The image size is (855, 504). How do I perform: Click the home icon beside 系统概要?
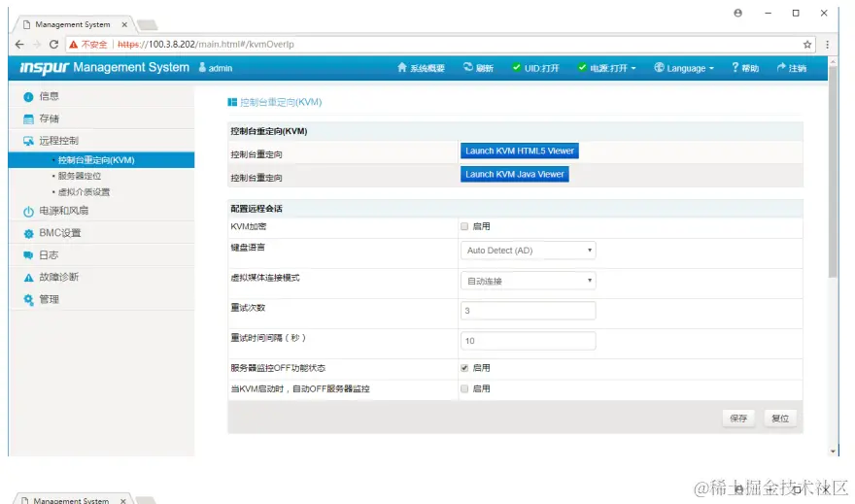[402, 68]
